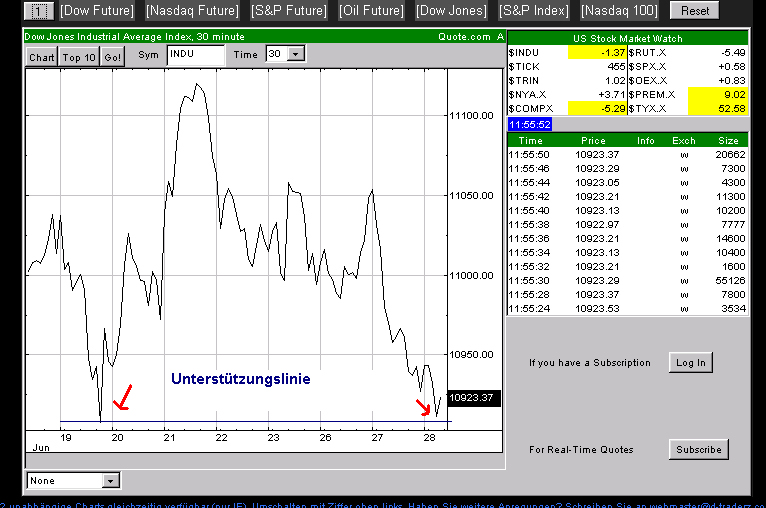Select the 11:55:30 trade sized 55126
The width and height of the screenshot is (766, 508).
627,281
